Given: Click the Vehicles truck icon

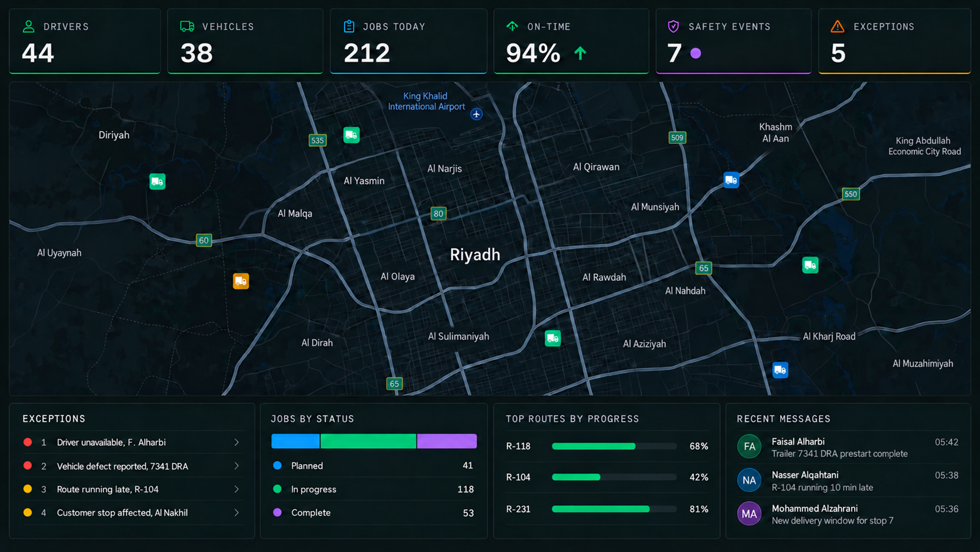Looking at the screenshot, I should (187, 27).
